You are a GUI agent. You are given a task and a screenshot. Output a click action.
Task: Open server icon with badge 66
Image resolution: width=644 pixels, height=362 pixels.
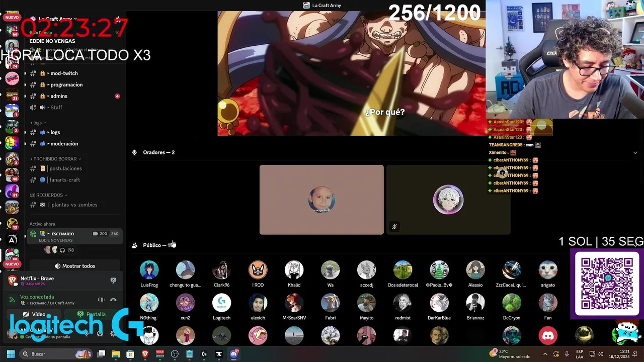(12, 29)
